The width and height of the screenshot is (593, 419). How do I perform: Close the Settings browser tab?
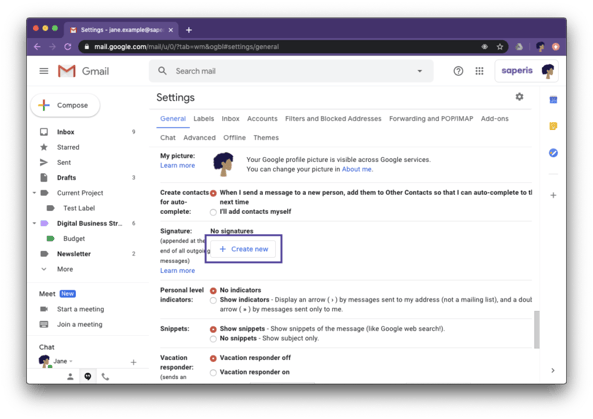[x=171, y=30]
